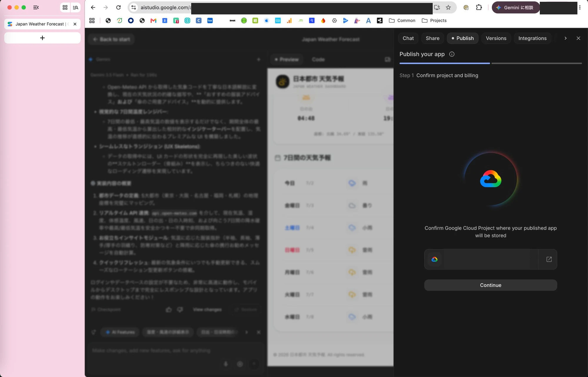Screen dimensions: 588x377
Task: Open the Integrations tab
Action: click(532, 38)
